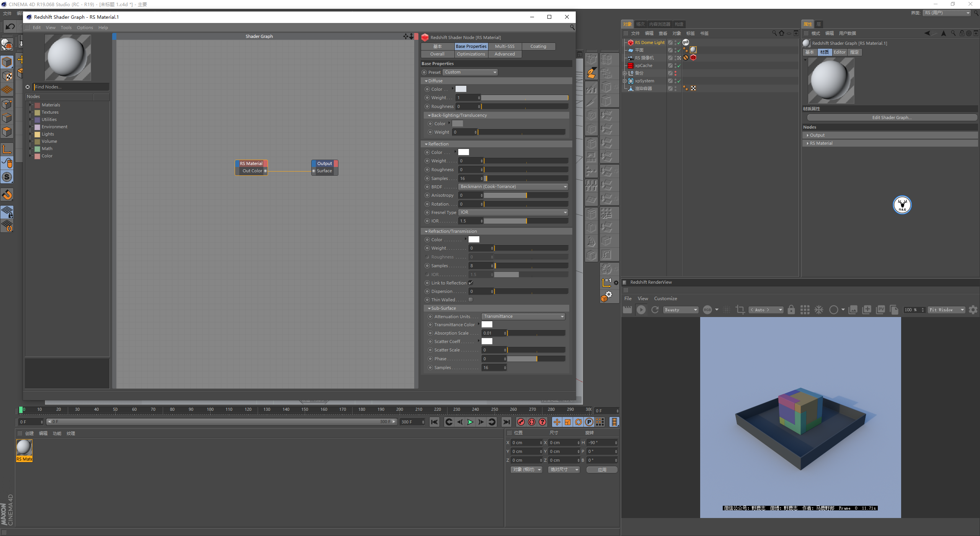Click the 应用 apply button
This screenshot has height=536, width=980.
(x=602, y=470)
